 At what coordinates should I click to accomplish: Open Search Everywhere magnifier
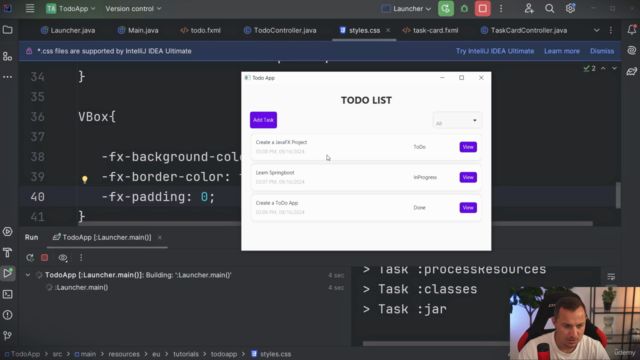coord(549,9)
